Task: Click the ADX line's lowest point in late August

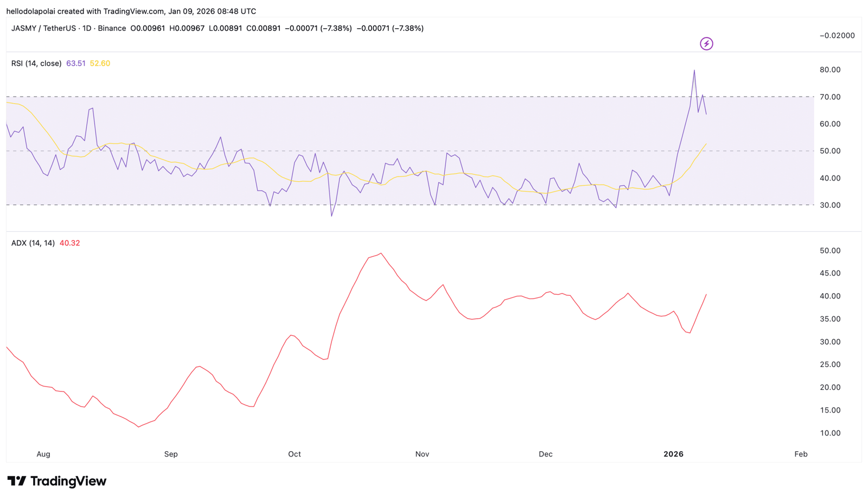Action: click(x=138, y=427)
